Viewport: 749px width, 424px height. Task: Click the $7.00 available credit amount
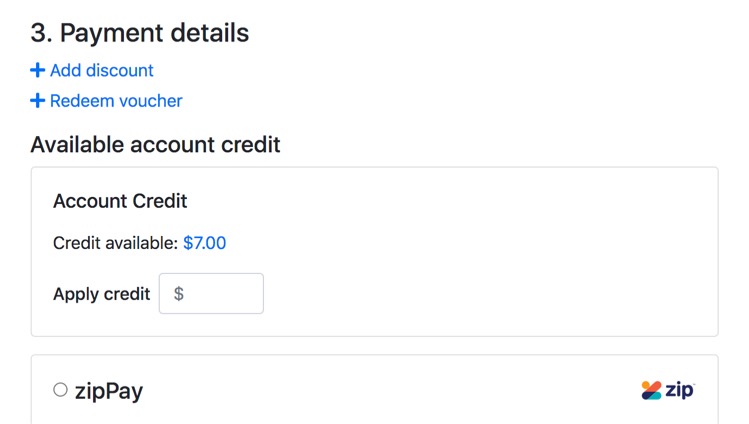pyautogui.click(x=204, y=243)
